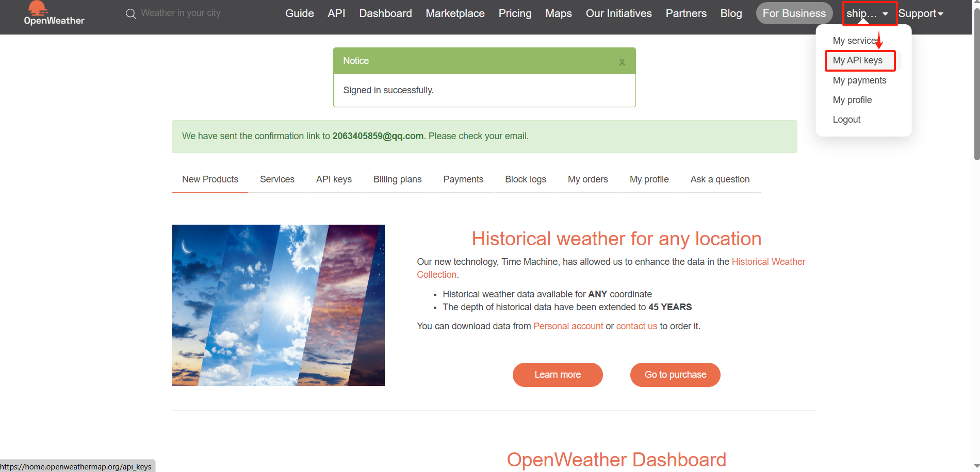Open the Pricing page
The width and height of the screenshot is (980, 472).
(x=515, y=13)
